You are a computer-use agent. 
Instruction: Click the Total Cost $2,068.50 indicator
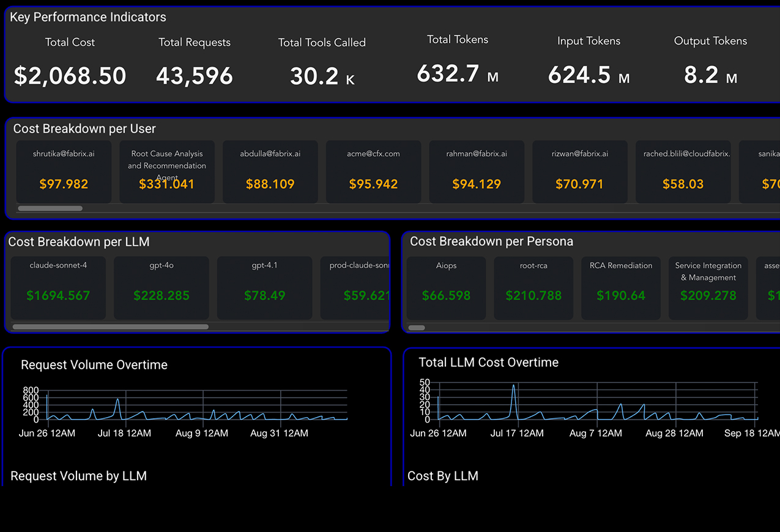70,75
